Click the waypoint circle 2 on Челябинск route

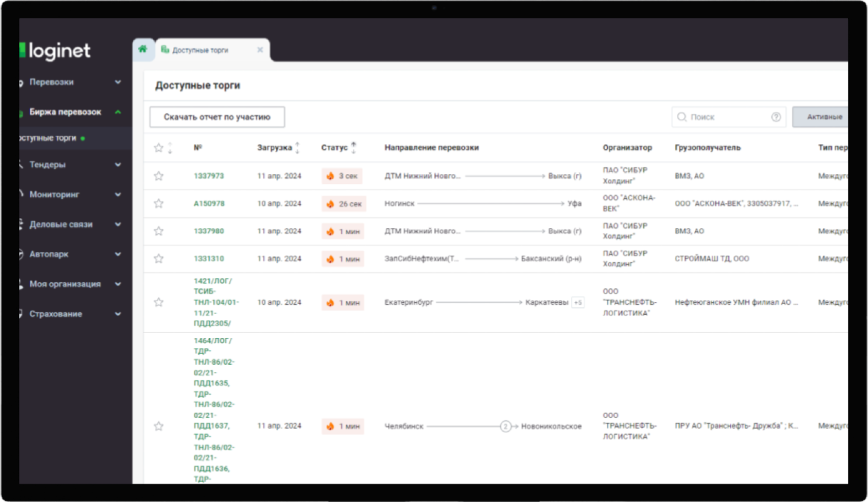point(505,426)
